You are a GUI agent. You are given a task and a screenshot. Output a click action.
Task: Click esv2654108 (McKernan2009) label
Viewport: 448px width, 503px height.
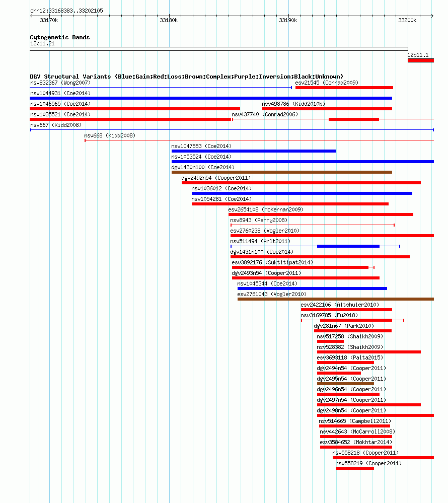(x=266, y=210)
